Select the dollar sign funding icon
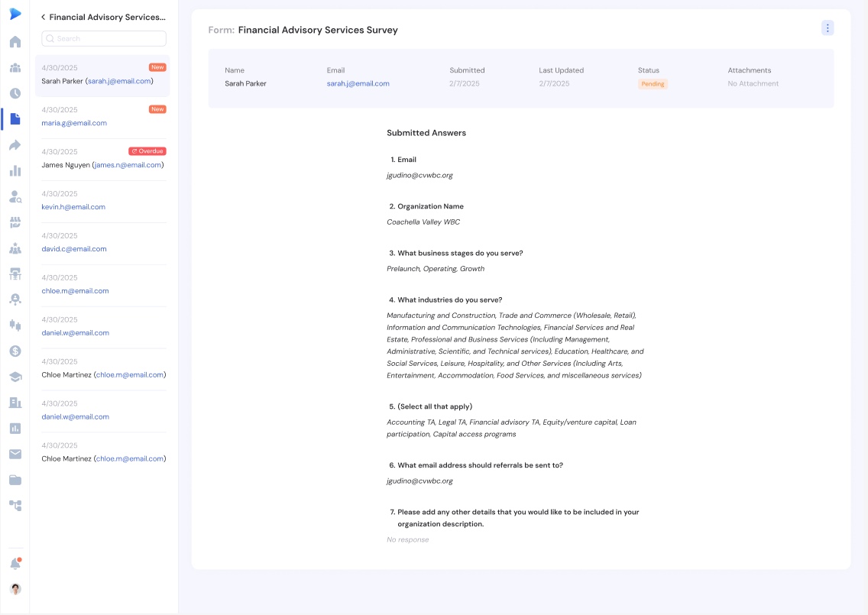Image resolution: width=868 pixels, height=615 pixels. point(15,351)
